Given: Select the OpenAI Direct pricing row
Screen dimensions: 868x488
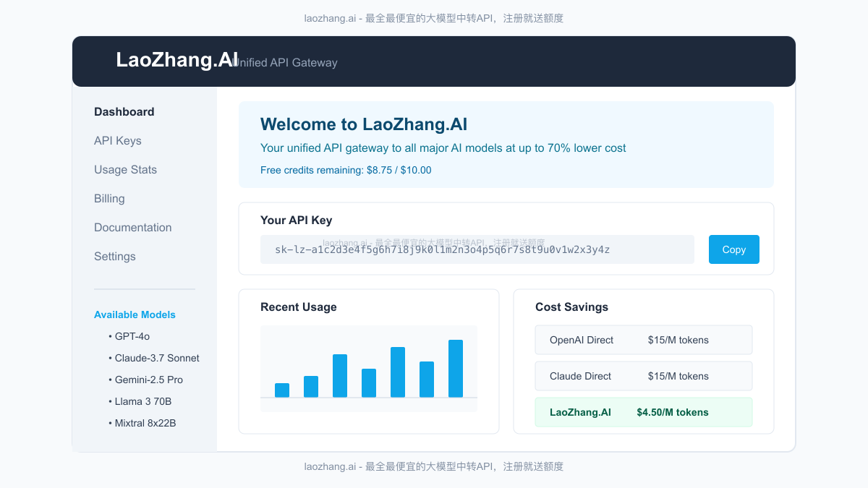Looking at the screenshot, I should click(644, 340).
